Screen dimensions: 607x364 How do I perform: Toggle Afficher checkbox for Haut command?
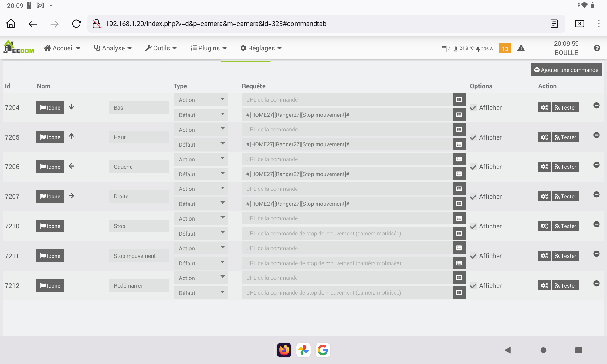tap(473, 137)
